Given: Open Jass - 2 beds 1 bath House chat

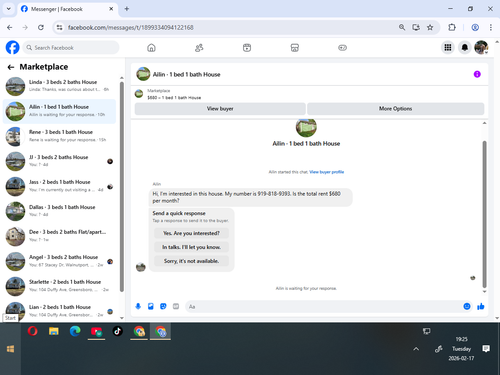Looking at the screenshot, I should pos(59,186).
